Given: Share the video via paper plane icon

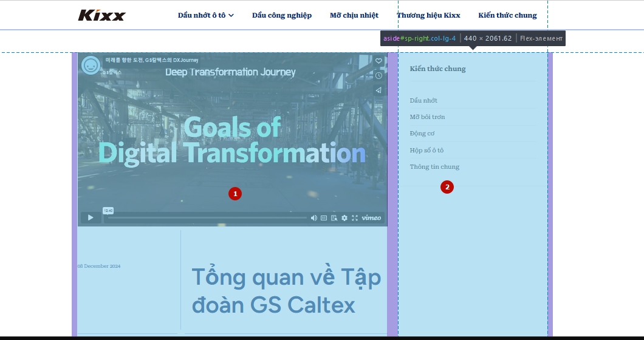Looking at the screenshot, I should pyautogui.click(x=379, y=90).
